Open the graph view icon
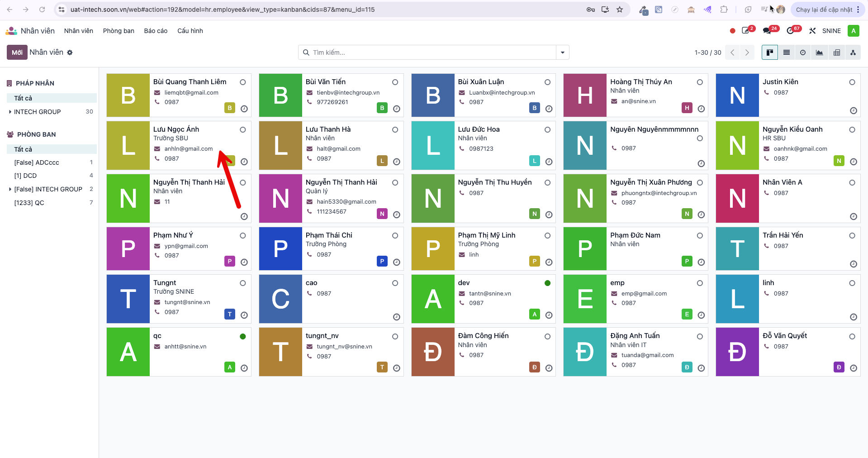This screenshot has width=868, height=458. (x=819, y=52)
